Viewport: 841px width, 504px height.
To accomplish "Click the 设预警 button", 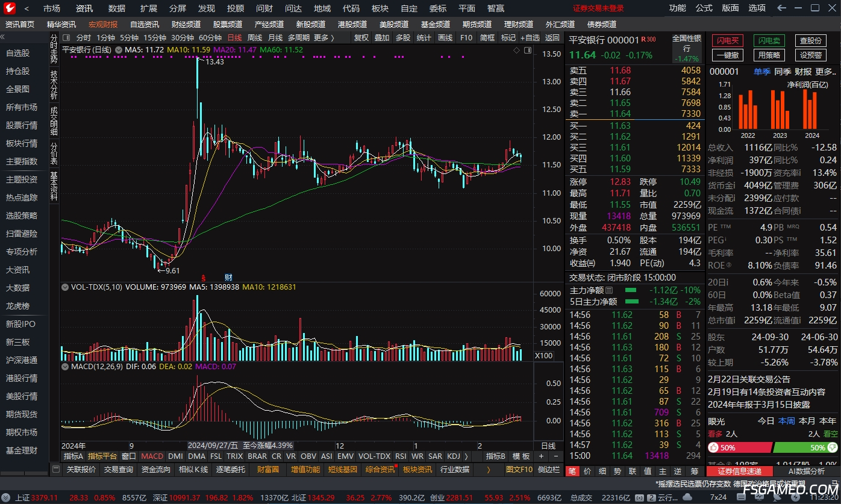I will click(810, 55).
